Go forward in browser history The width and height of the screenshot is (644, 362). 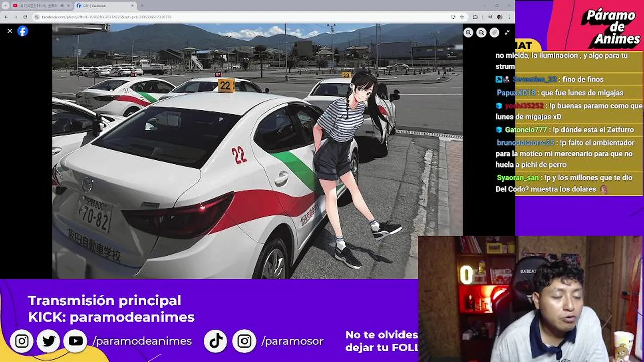coord(15,17)
